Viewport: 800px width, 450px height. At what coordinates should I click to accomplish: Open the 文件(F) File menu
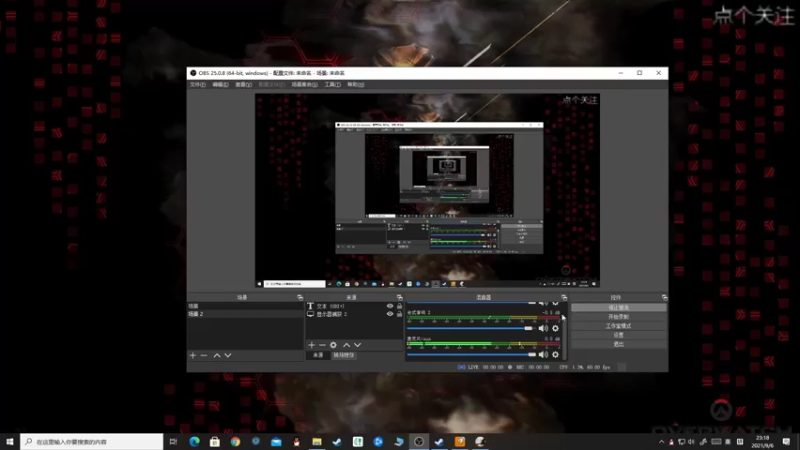tap(198, 85)
